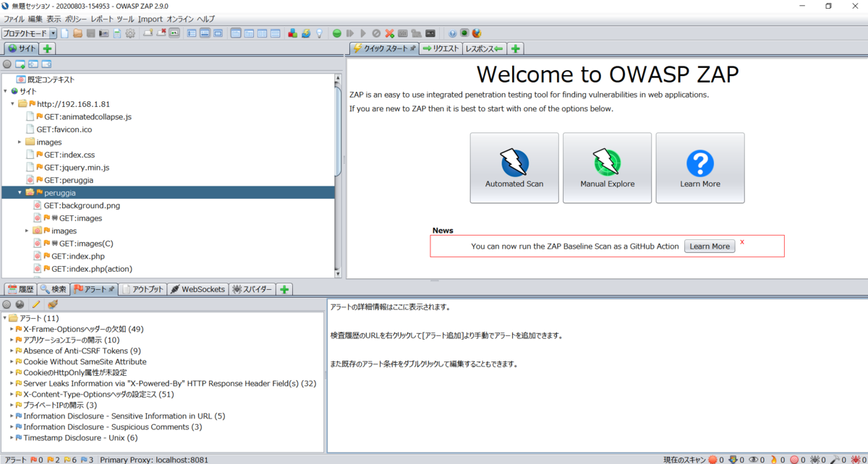This screenshot has height=464, width=868.
Task: Toggle the request and response tabs side by side
Action: coord(235,33)
